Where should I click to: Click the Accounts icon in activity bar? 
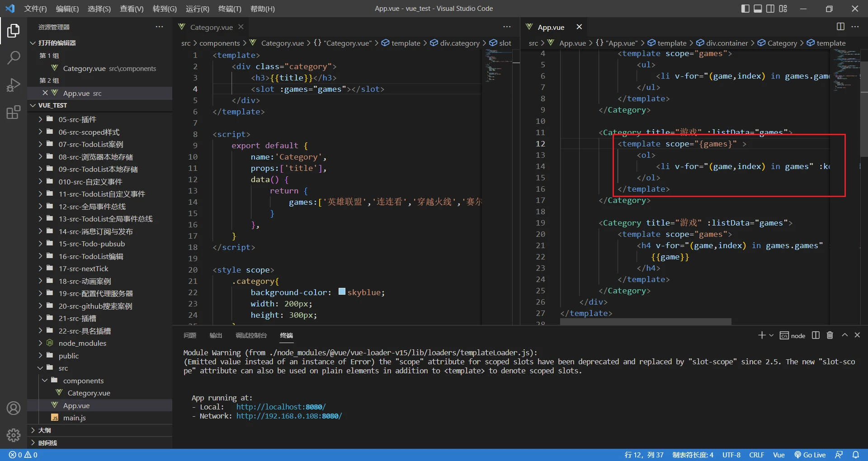(14, 408)
